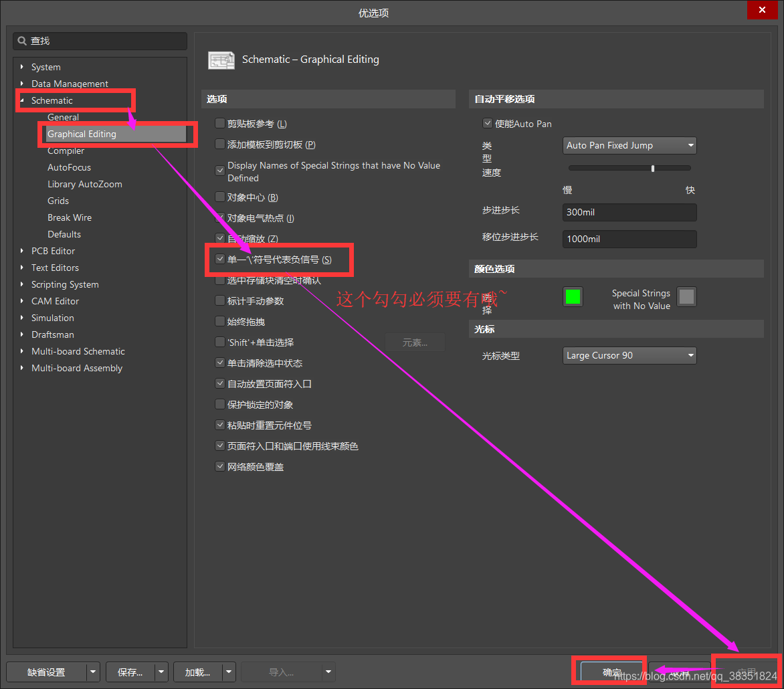Toggle 剪贴板参考 checkbox
Viewport: 784px width, 689px height.
[220, 124]
